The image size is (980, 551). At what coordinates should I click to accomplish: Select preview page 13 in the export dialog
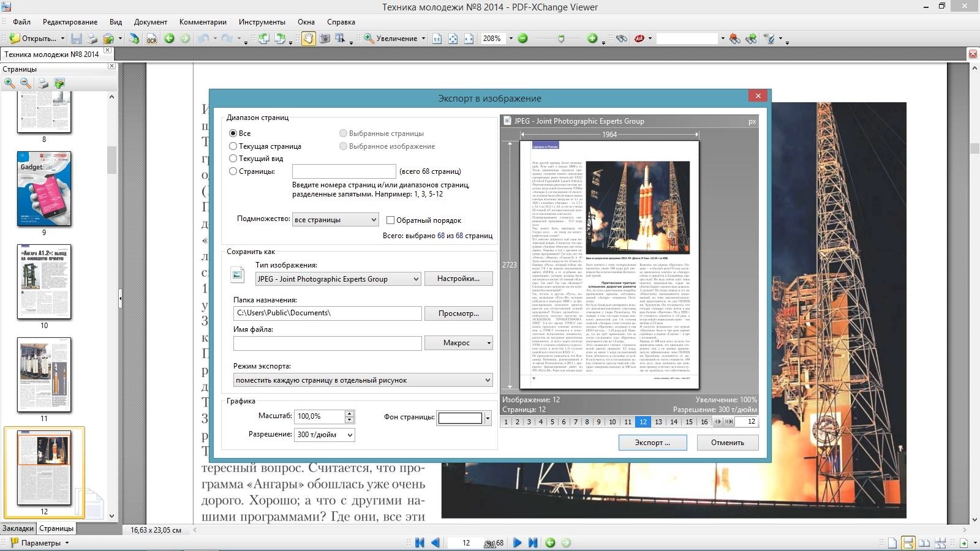(x=658, y=422)
